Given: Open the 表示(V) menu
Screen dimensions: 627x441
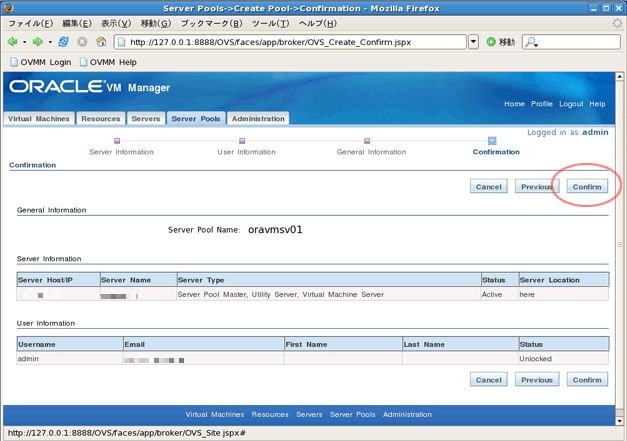Looking at the screenshot, I should click(116, 24).
